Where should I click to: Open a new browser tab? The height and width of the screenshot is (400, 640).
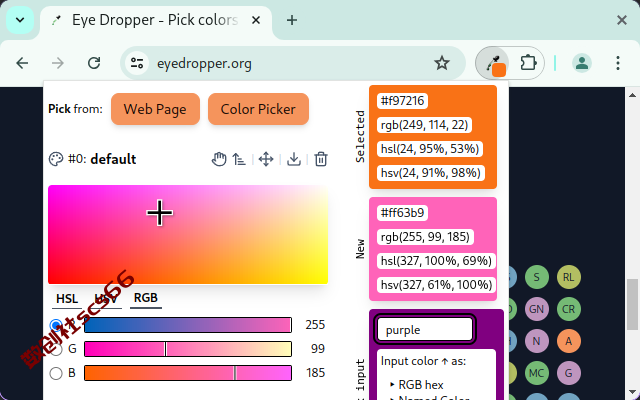click(292, 20)
